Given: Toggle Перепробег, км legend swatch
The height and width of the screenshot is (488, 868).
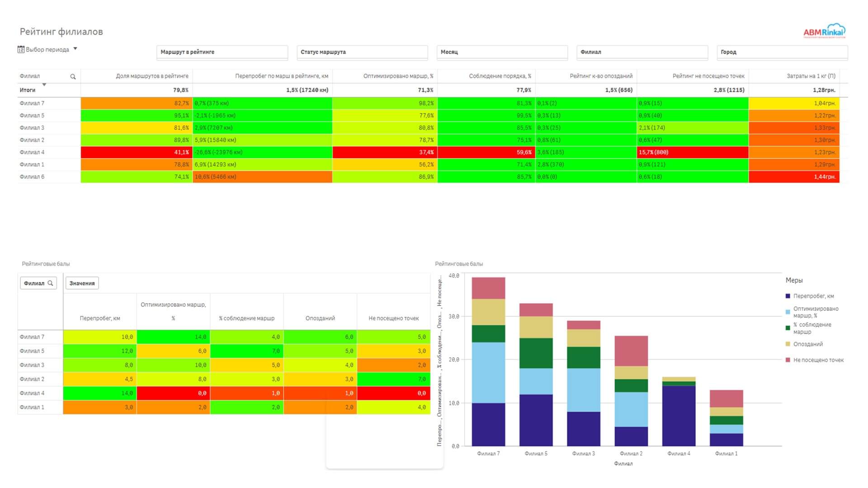Looking at the screenshot, I should point(788,296).
